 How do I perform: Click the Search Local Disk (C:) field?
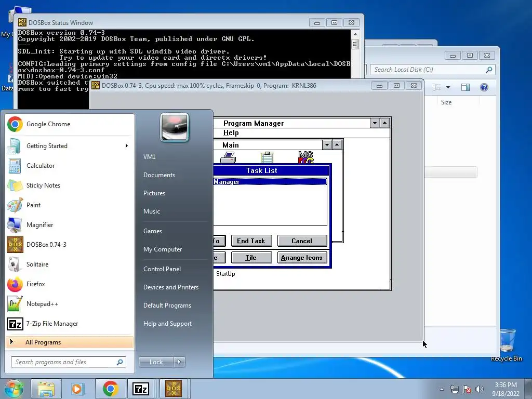(433, 70)
